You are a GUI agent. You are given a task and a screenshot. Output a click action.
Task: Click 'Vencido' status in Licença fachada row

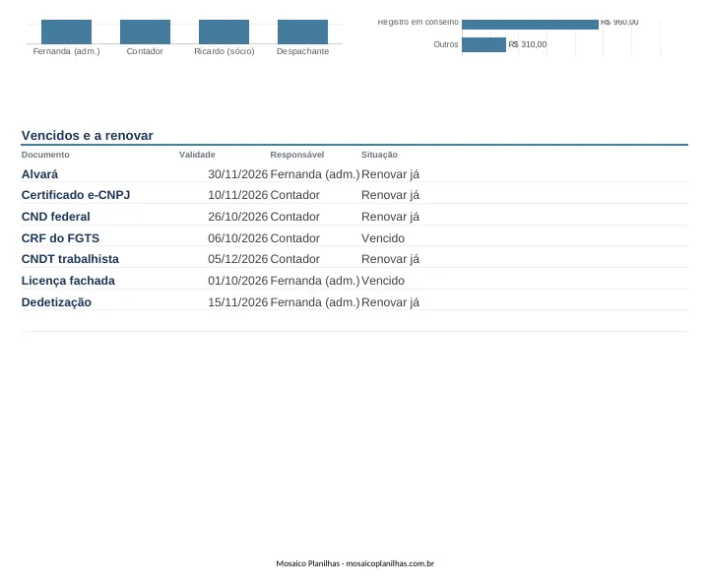383,281
